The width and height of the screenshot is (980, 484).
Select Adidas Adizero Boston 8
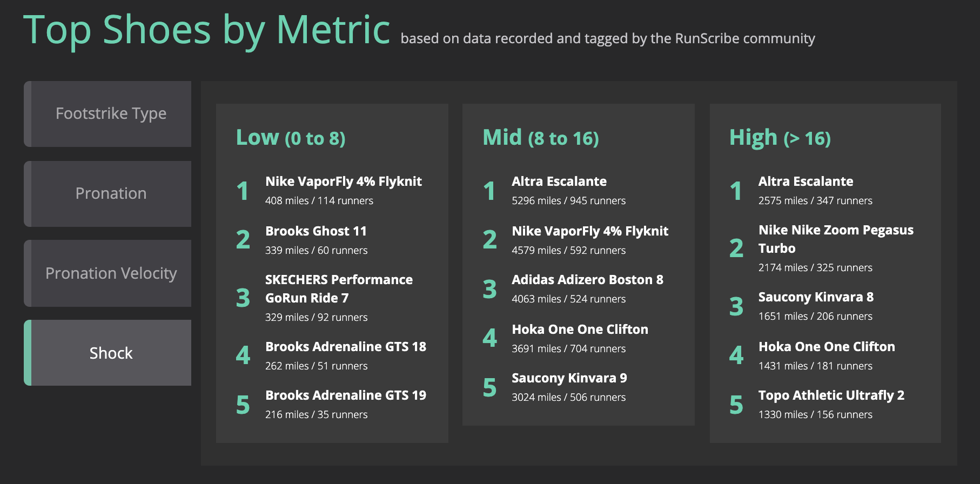coord(587,280)
